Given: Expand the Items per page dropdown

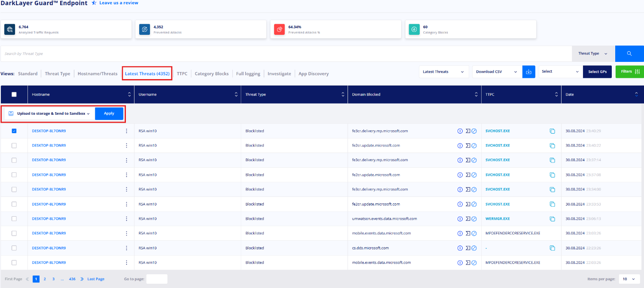Looking at the screenshot, I should (629, 279).
